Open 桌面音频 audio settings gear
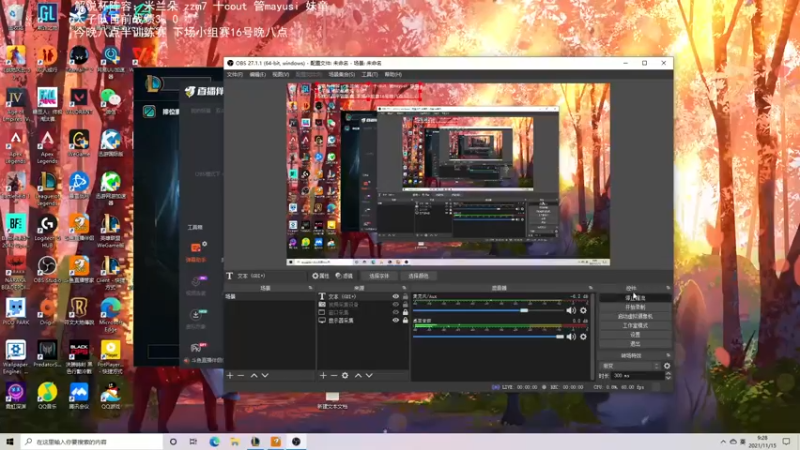This screenshot has height=450, width=800. coord(583,337)
